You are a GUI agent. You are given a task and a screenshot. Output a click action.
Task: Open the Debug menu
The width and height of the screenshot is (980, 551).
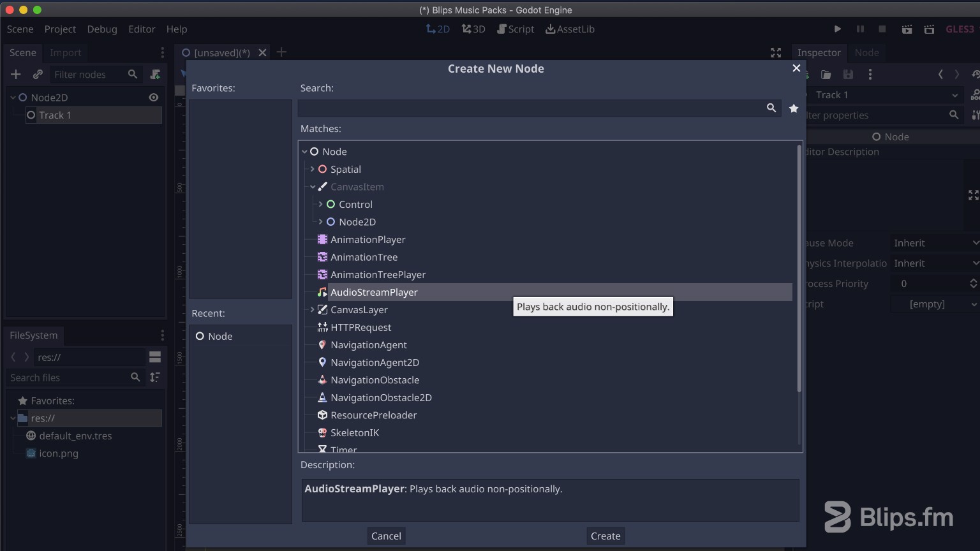[x=102, y=29]
